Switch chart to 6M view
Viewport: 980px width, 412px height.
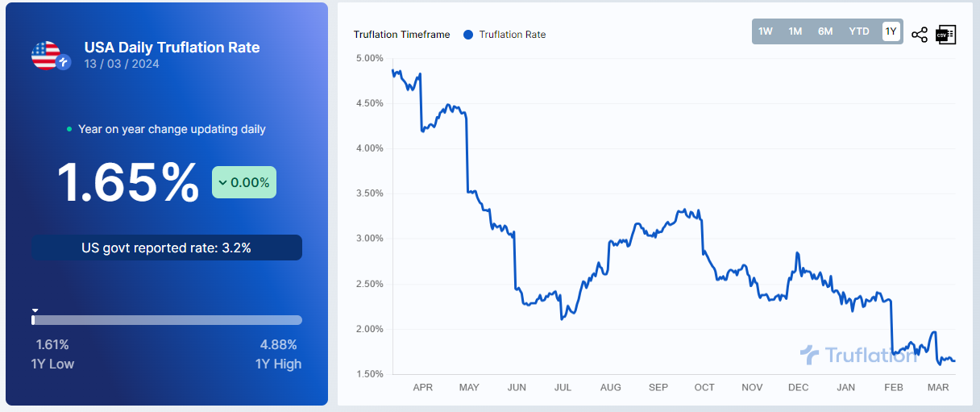pos(825,31)
